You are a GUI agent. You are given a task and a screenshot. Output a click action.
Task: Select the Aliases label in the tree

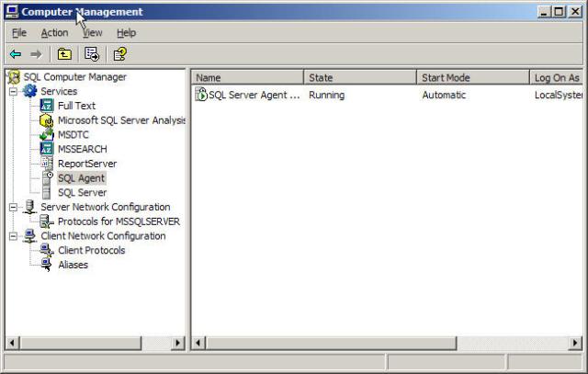pyautogui.click(x=73, y=265)
